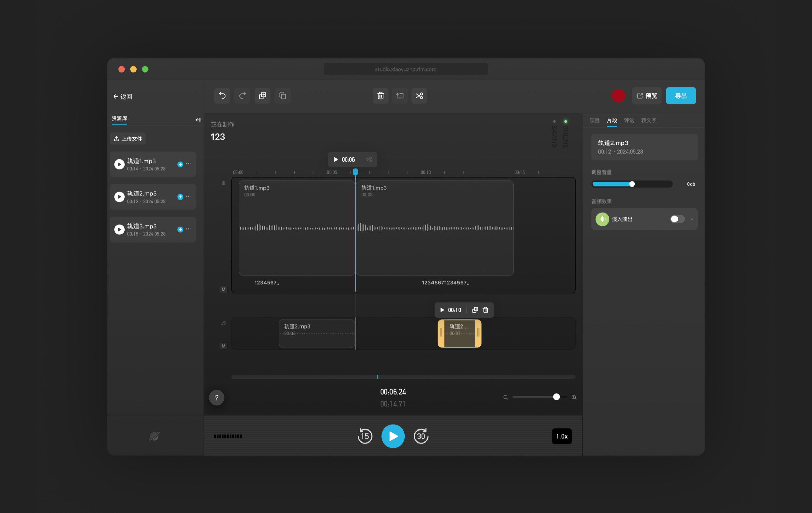Click the 调整音量 volume slider handle
812x513 pixels.
(632, 184)
